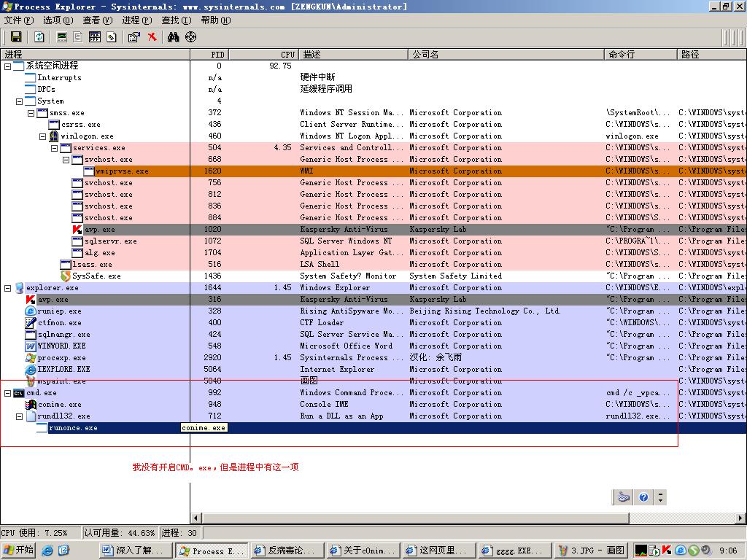
Task: Click the Refresh Now toolbar icon
Action: pos(39,37)
